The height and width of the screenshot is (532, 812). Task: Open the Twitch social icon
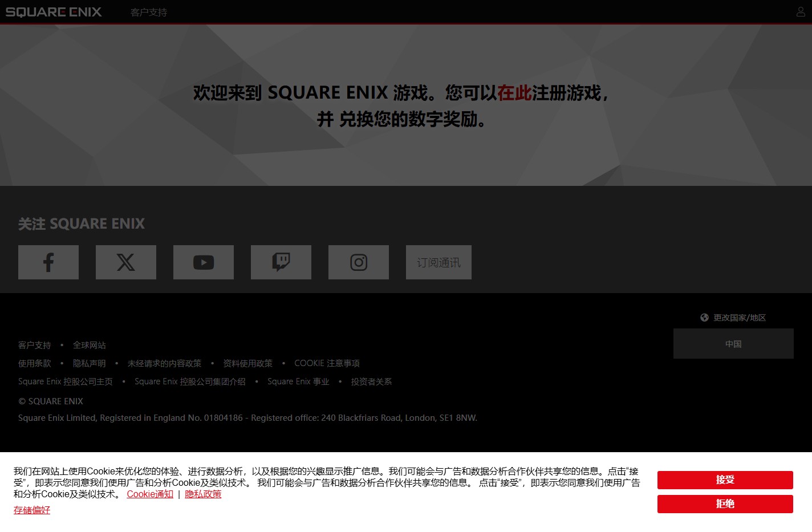coord(281,262)
